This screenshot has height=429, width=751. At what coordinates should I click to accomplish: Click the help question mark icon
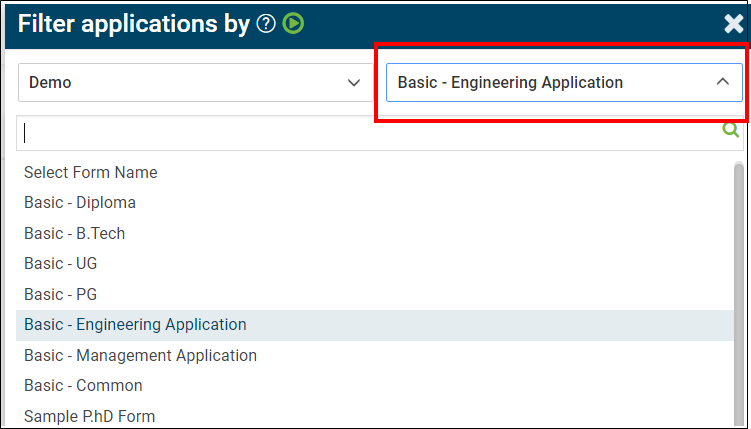pyautogui.click(x=266, y=23)
